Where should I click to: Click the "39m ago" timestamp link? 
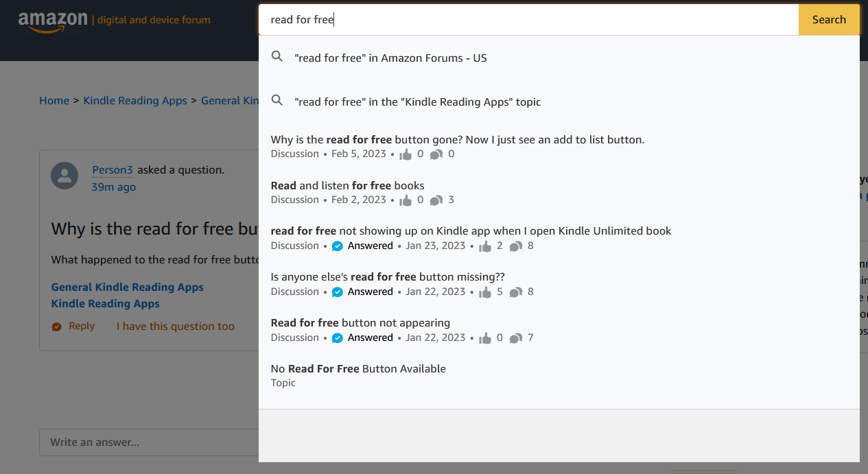click(114, 187)
